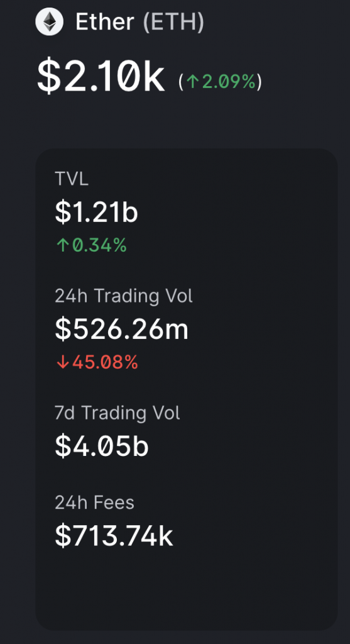Click the 24h Fees label
This screenshot has width=350, height=644.
(x=94, y=502)
